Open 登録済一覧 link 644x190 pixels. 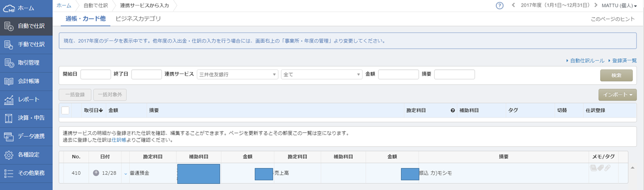pyautogui.click(x=622, y=61)
